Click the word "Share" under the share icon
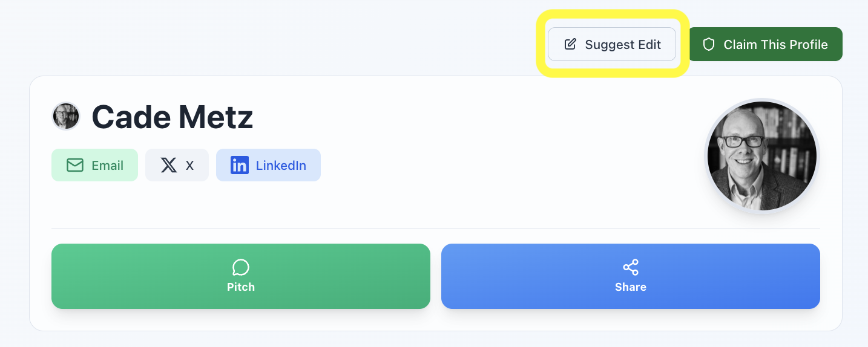The height and width of the screenshot is (347, 868). click(631, 287)
